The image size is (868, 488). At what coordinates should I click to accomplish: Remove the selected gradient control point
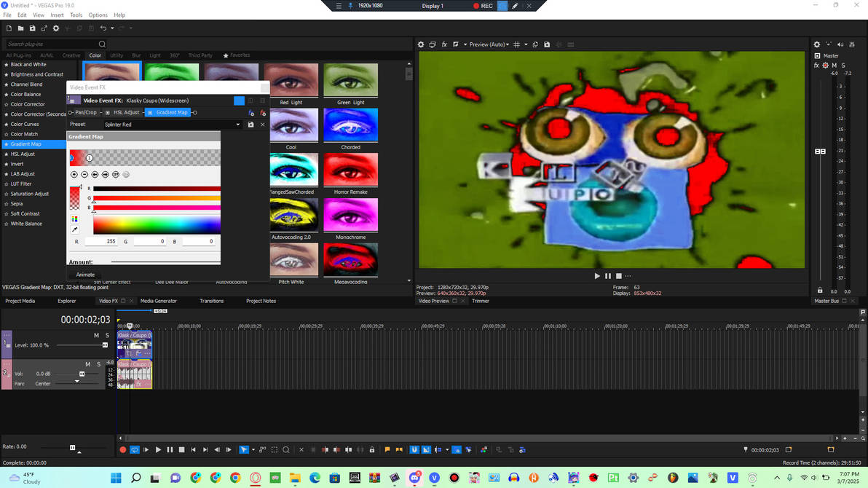(84, 174)
